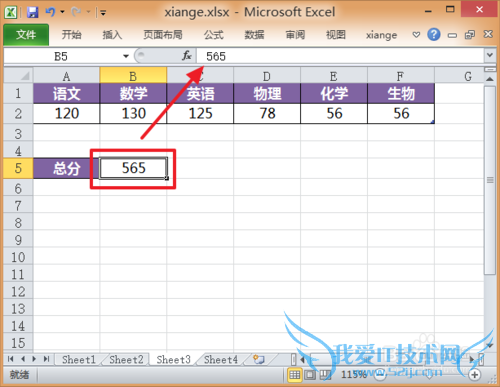Switch to the Sheet3 tab
The width and height of the screenshot is (500, 387).
pyautogui.click(x=173, y=360)
